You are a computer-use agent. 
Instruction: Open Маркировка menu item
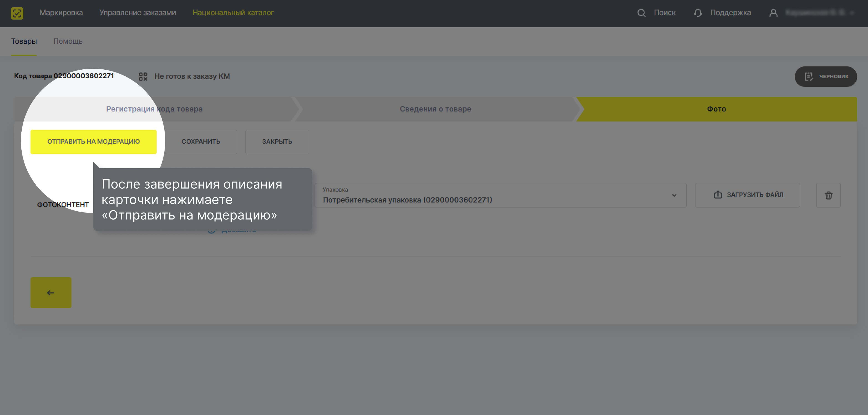(61, 13)
